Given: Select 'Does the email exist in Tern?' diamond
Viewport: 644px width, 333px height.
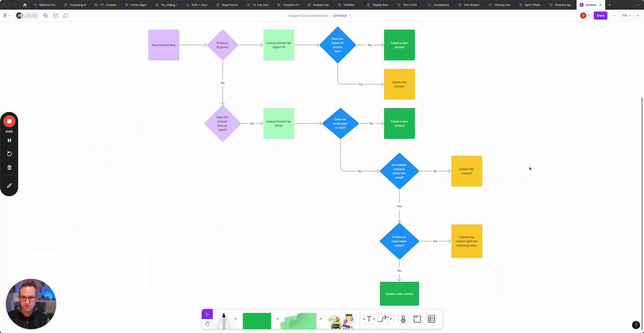Looking at the screenshot, I should [x=340, y=123].
